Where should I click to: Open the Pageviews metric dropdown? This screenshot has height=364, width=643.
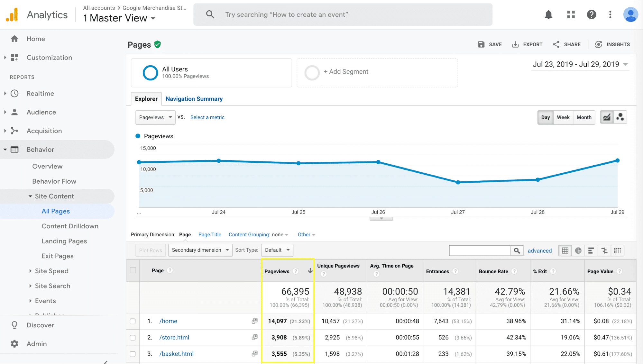pos(155,117)
